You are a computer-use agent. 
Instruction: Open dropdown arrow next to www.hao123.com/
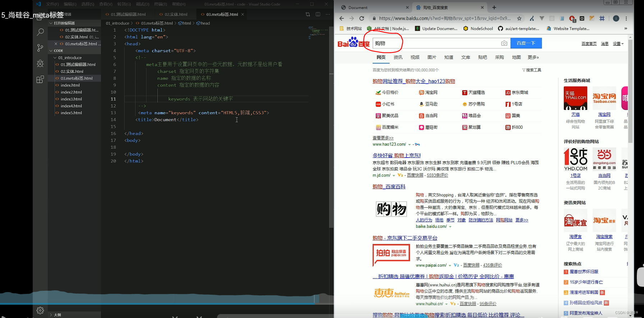(409, 144)
